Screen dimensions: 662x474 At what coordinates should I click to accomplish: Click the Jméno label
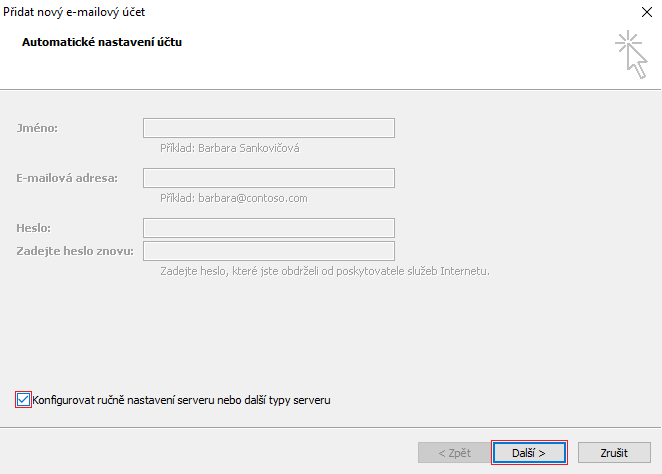click(37, 128)
